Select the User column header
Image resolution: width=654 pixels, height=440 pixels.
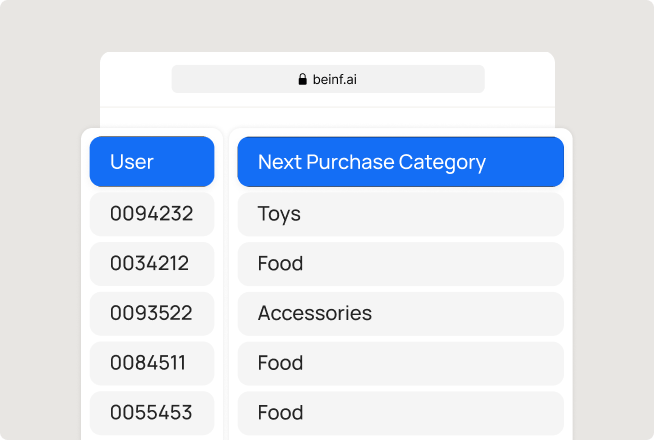(x=152, y=162)
